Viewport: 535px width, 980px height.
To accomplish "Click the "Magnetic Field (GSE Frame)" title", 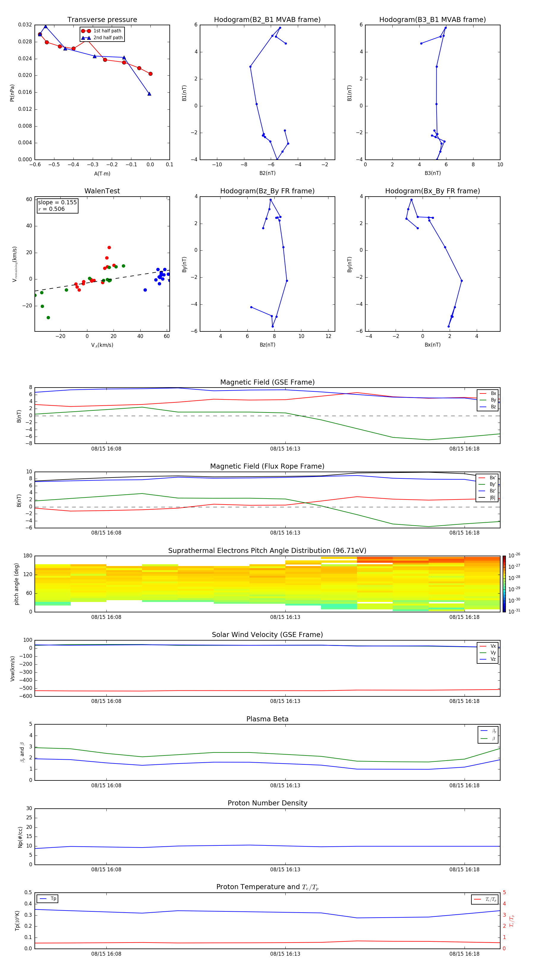I will pyautogui.click(x=267, y=382).
